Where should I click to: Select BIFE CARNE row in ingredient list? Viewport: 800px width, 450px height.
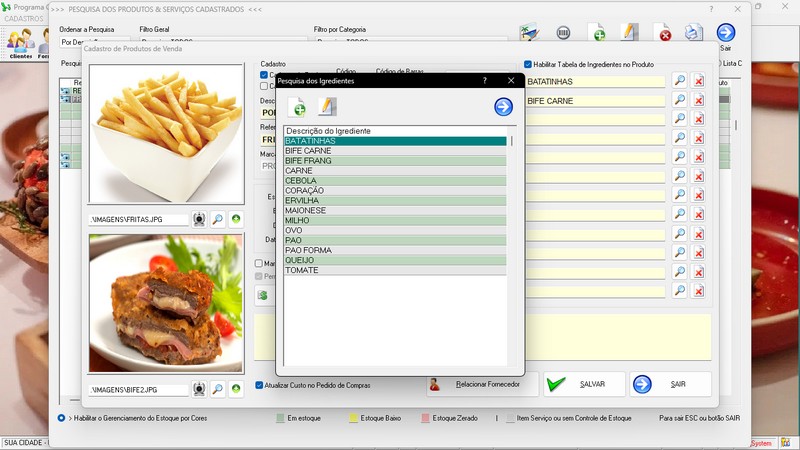(x=395, y=151)
